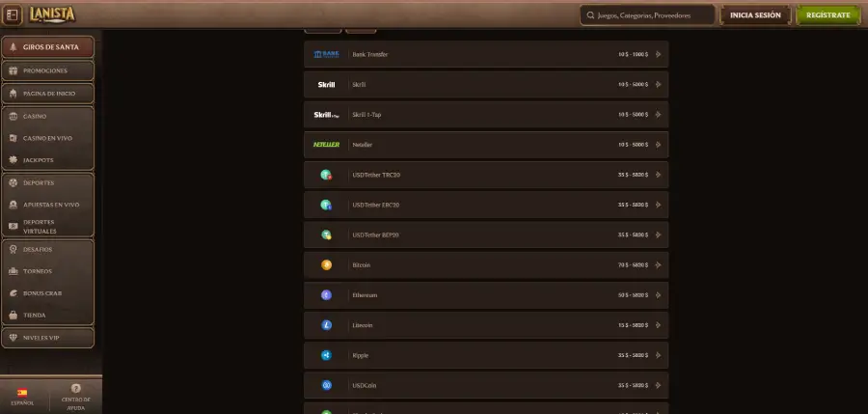Go to Casino en Vivo section
This screenshot has width=868, height=414.
click(x=48, y=138)
